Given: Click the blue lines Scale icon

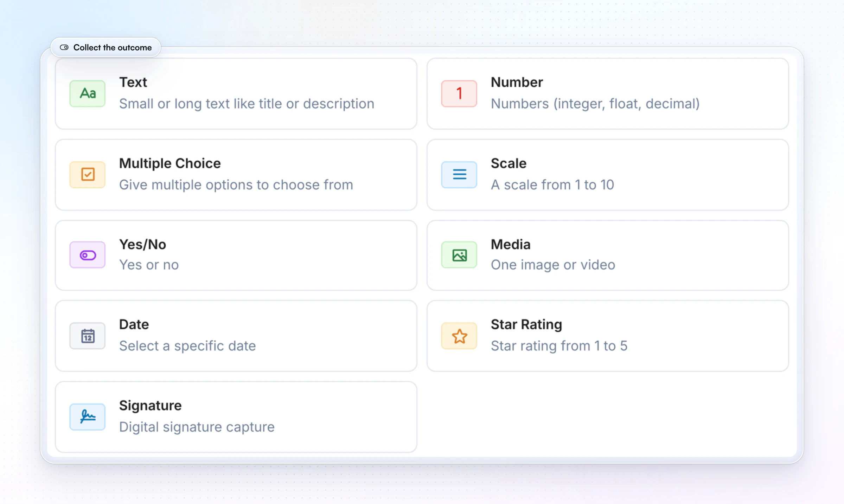Looking at the screenshot, I should [459, 174].
